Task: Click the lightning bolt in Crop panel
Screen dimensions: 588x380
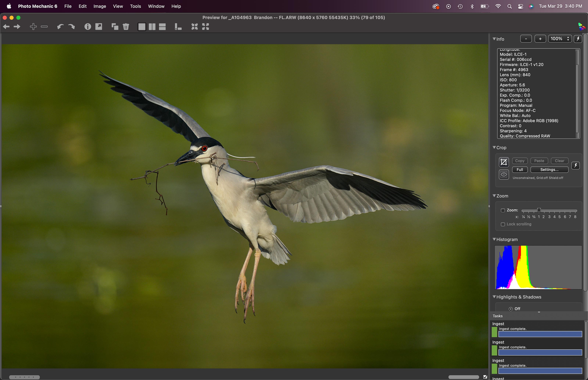Action: point(576,165)
